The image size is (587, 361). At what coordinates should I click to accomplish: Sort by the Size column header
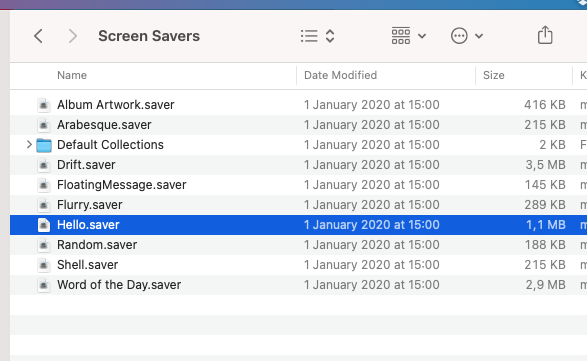coord(493,75)
